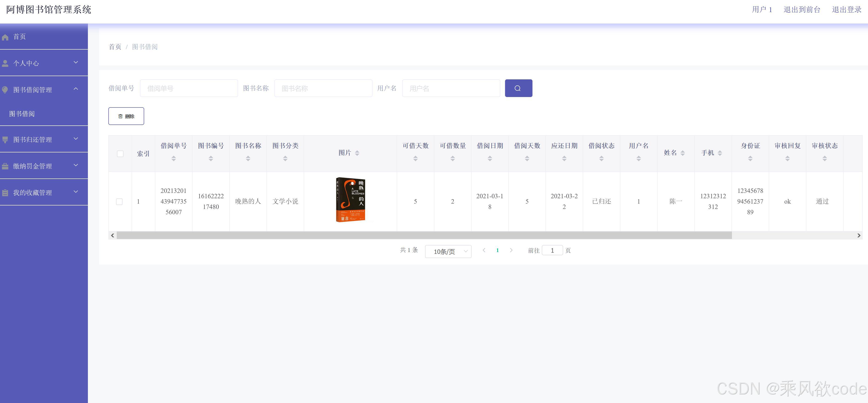Click the icon beside 图书归还管理
The width and height of the screenshot is (868, 403).
(5, 140)
